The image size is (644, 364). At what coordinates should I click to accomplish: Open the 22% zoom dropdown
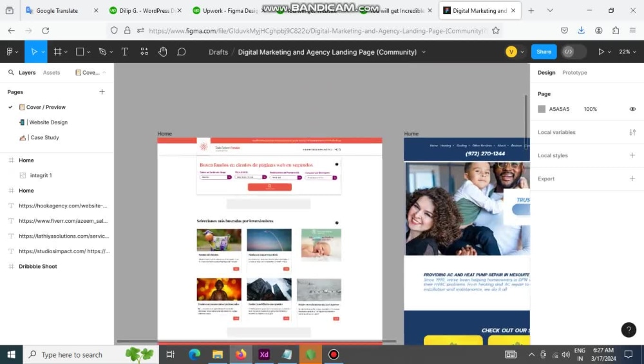(x=627, y=52)
